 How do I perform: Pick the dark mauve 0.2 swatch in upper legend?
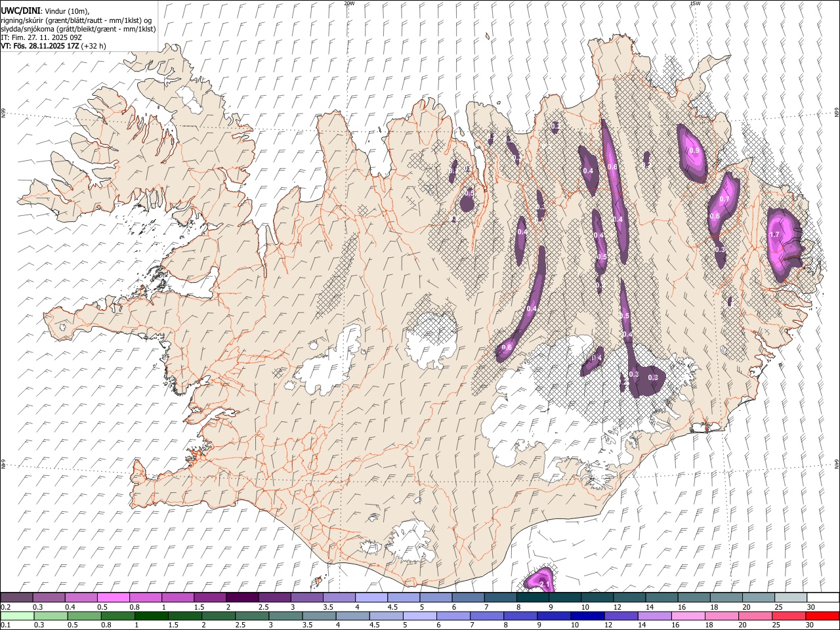pyautogui.click(x=16, y=598)
